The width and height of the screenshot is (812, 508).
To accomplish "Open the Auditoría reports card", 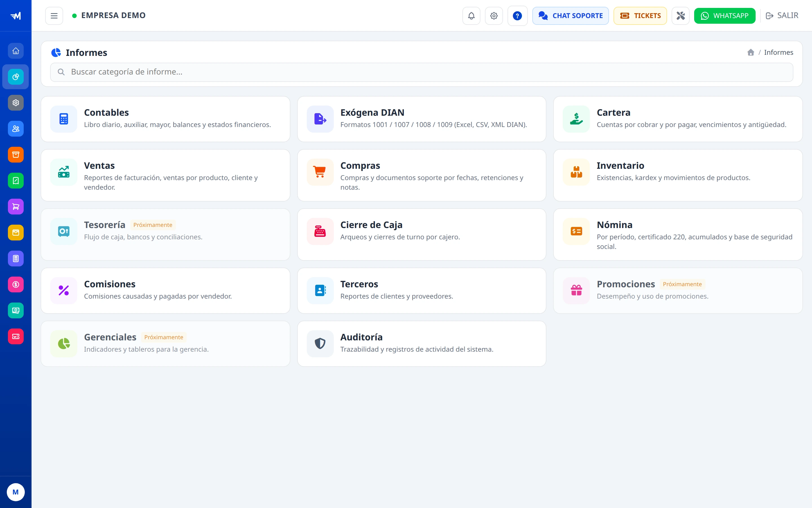I will pyautogui.click(x=422, y=344).
